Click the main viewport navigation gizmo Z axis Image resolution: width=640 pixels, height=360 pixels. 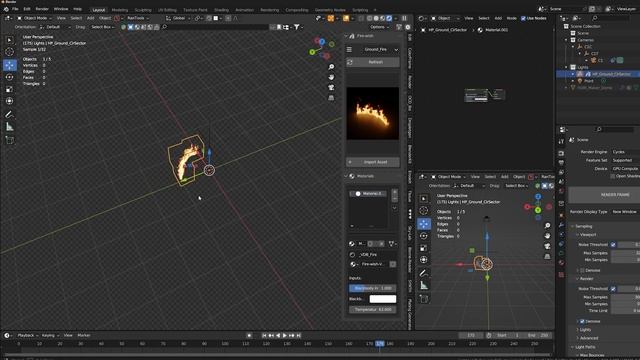pyautogui.click(x=322, y=42)
